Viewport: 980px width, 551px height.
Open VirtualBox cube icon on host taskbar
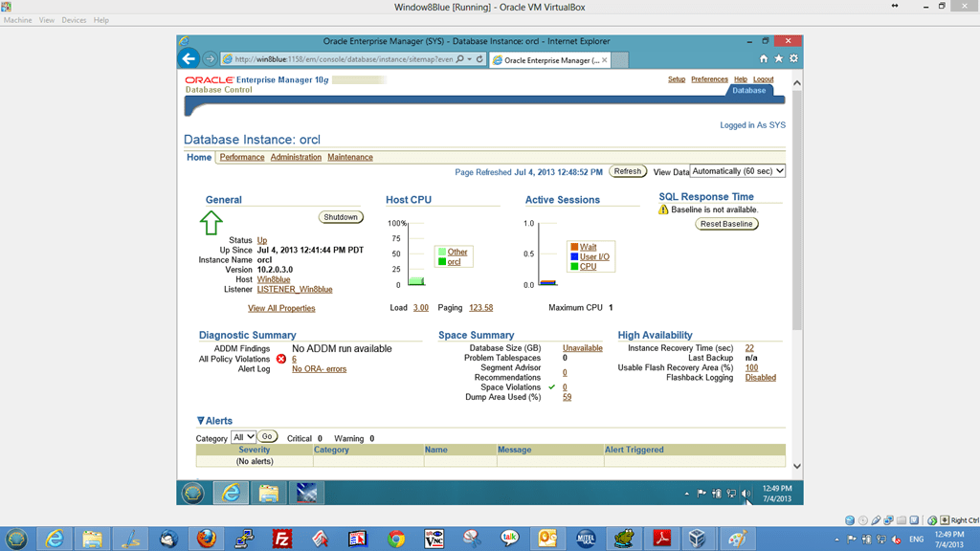[x=698, y=539]
